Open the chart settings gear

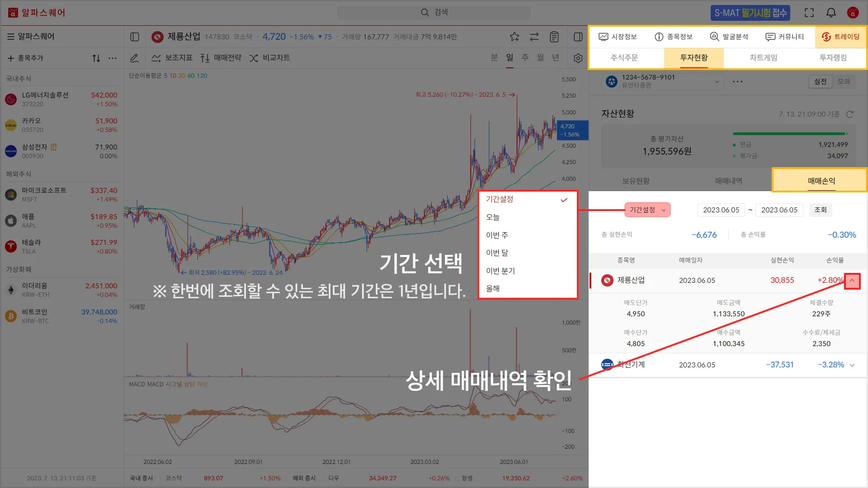click(578, 58)
